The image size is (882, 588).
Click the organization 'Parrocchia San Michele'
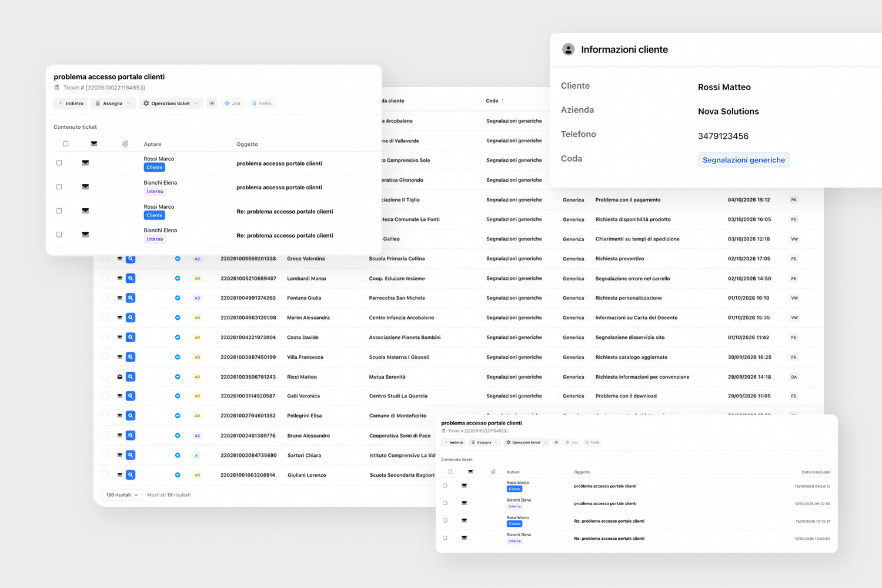(x=397, y=298)
